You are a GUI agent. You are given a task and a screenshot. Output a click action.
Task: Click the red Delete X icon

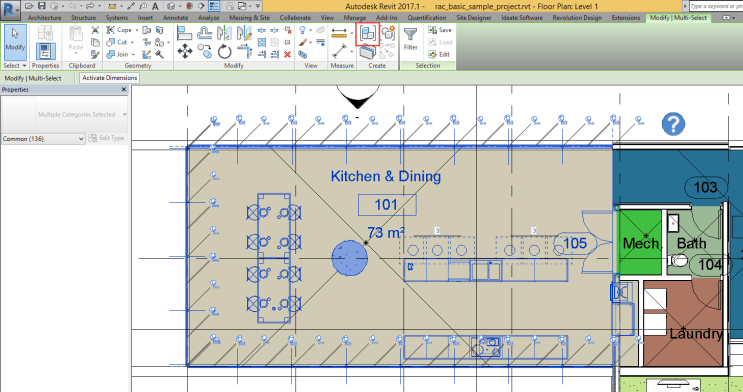[x=287, y=55]
